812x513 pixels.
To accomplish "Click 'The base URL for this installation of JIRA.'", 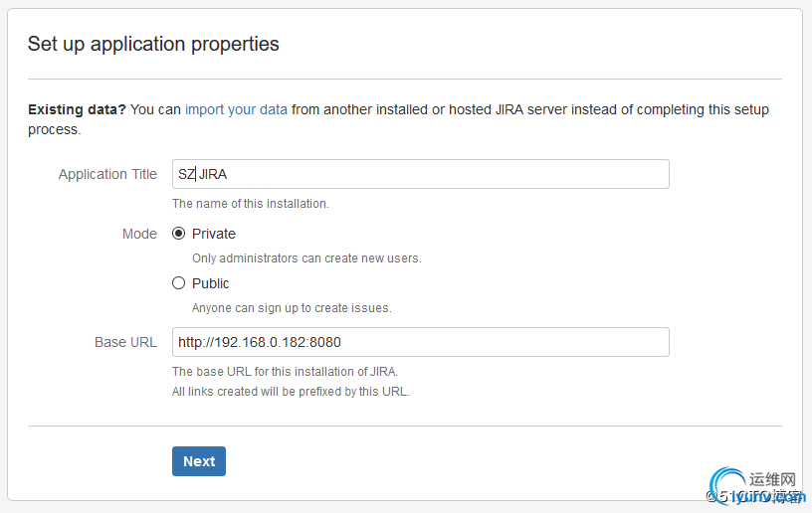I will (285, 372).
